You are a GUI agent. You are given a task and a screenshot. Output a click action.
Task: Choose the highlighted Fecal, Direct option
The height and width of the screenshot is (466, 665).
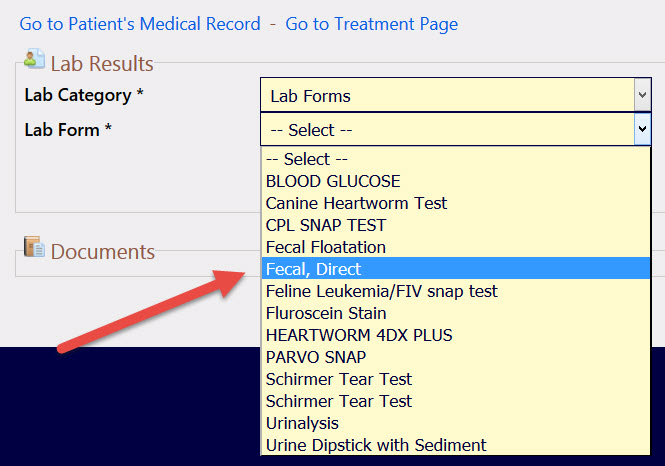point(455,269)
